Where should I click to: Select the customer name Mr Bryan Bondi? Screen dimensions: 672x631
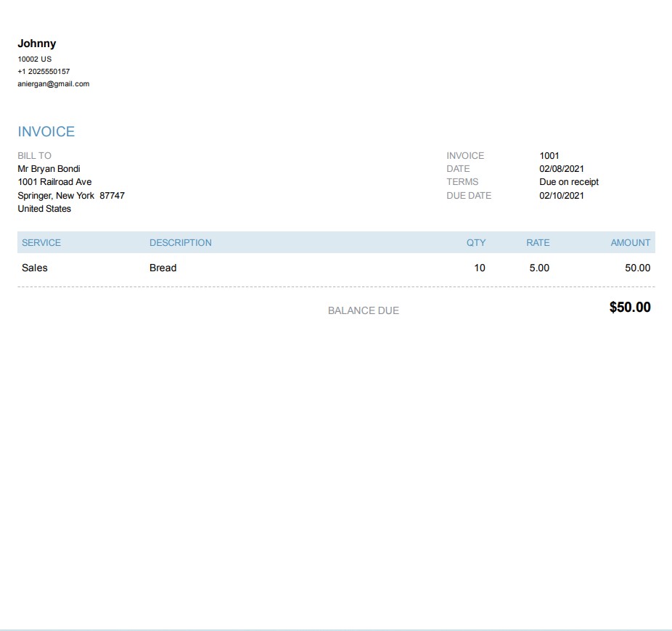tap(49, 169)
